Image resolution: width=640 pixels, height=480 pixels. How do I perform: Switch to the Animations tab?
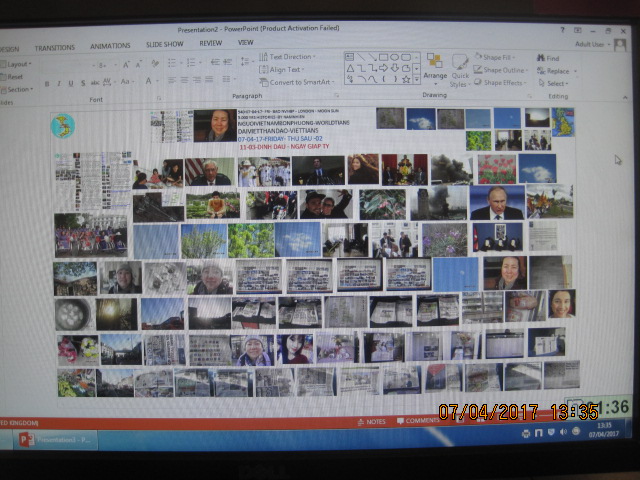[x=110, y=46]
